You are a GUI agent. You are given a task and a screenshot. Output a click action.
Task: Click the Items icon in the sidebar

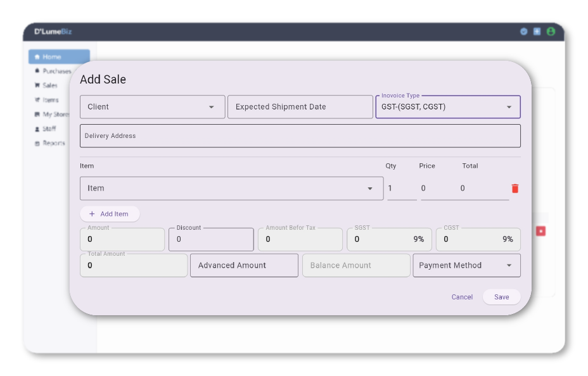[x=37, y=99]
